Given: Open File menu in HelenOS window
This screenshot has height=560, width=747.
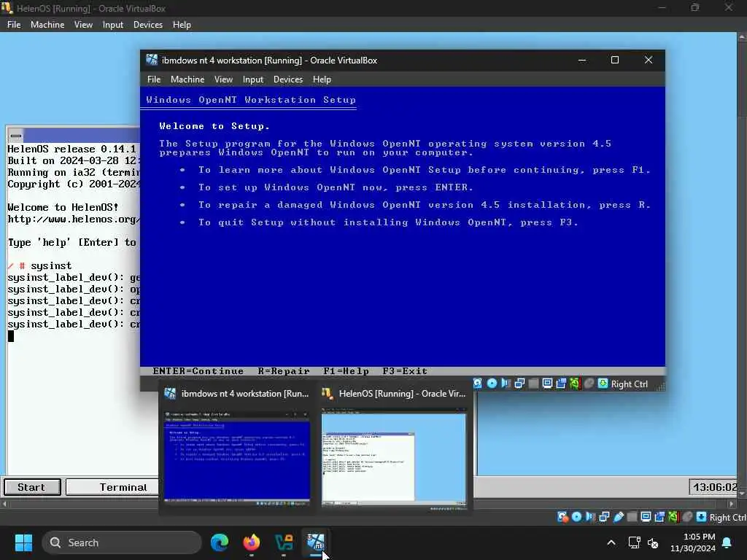Looking at the screenshot, I should pyautogui.click(x=14, y=25).
